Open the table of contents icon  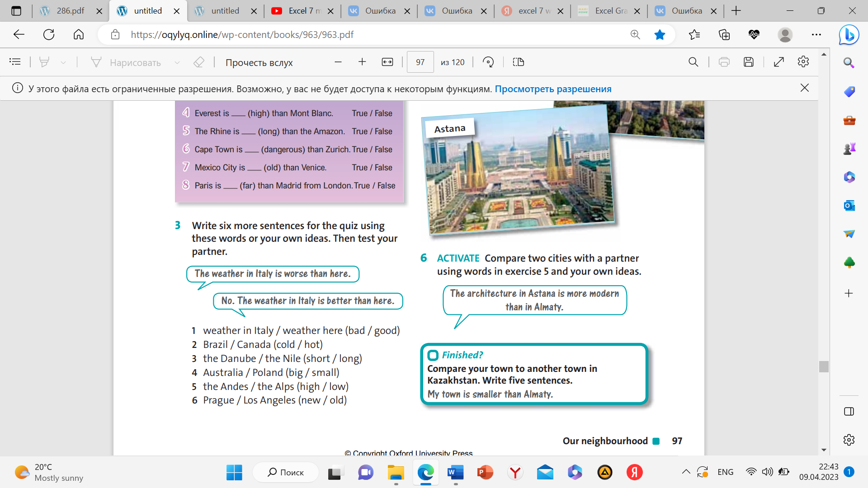tap(15, 62)
